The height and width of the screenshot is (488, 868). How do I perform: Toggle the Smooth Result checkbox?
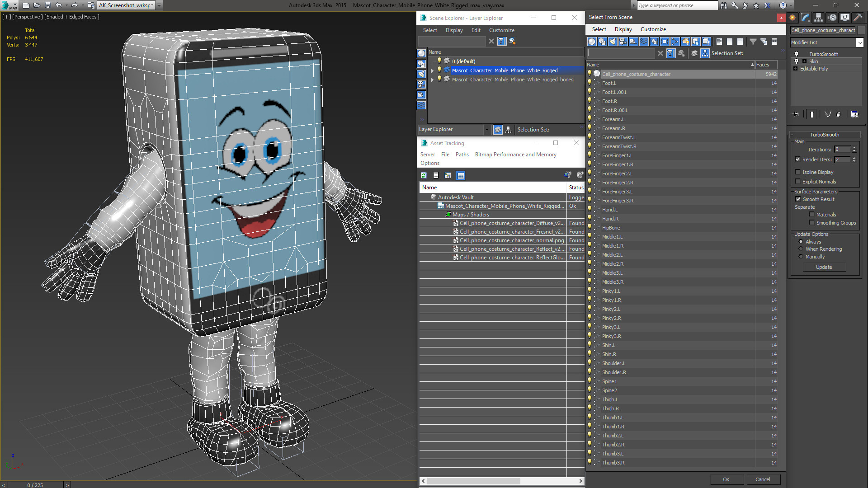pos(798,199)
